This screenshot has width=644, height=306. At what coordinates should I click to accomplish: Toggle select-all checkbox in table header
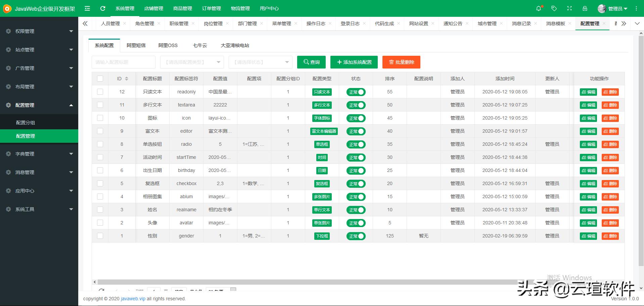100,78
